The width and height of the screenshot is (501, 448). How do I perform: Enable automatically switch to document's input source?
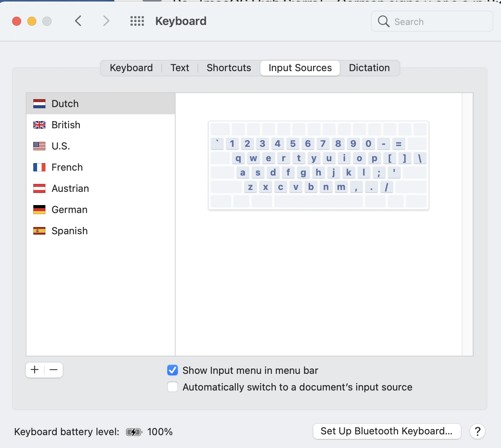(x=173, y=387)
